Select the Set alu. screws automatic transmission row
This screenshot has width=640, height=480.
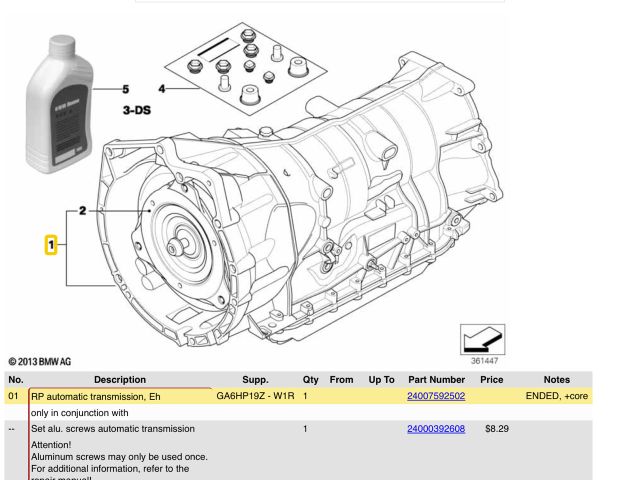113,429
